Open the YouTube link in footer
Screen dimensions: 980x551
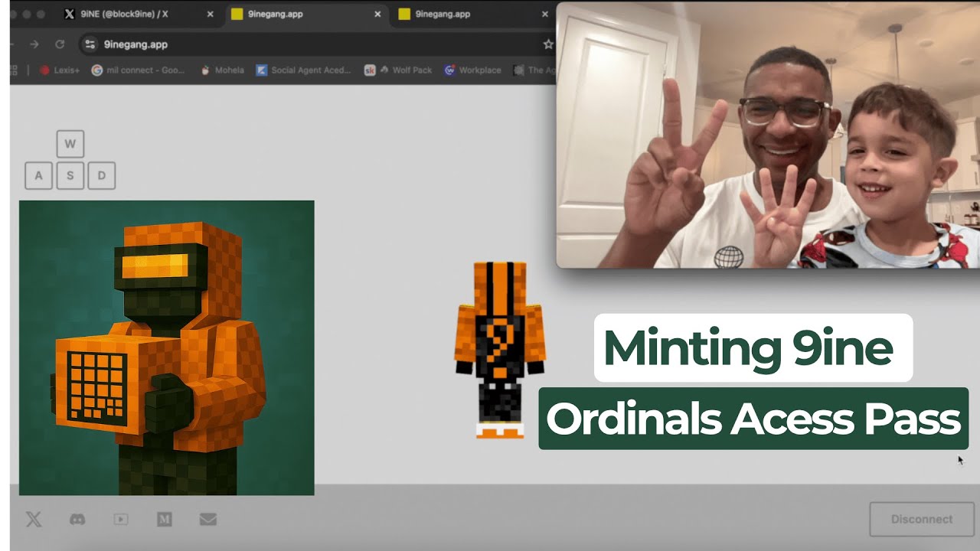121,519
